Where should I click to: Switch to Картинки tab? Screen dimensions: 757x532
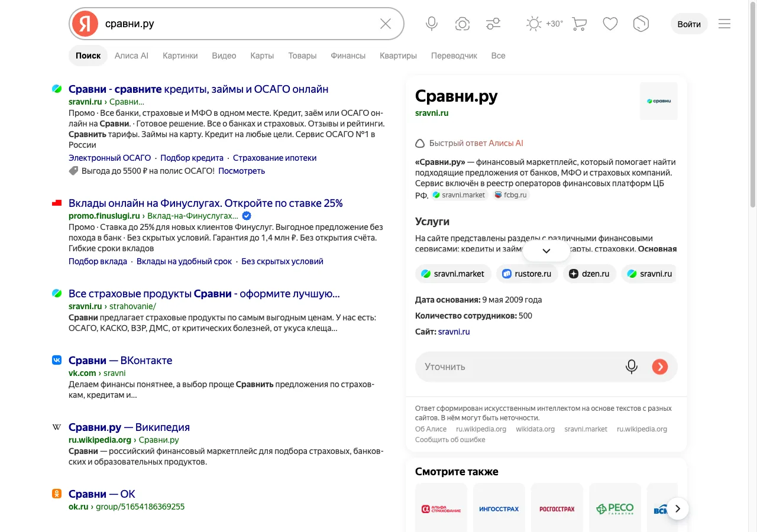(180, 56)
